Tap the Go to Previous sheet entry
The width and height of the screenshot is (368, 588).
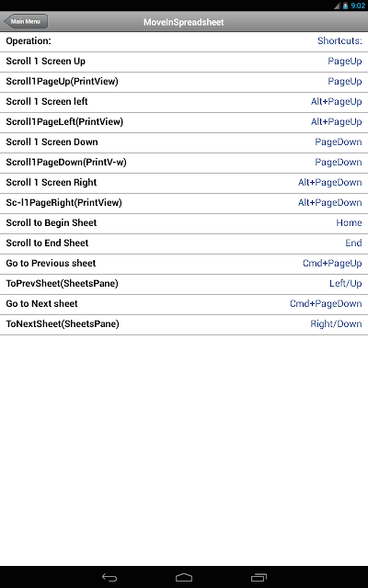coord(184,265)
